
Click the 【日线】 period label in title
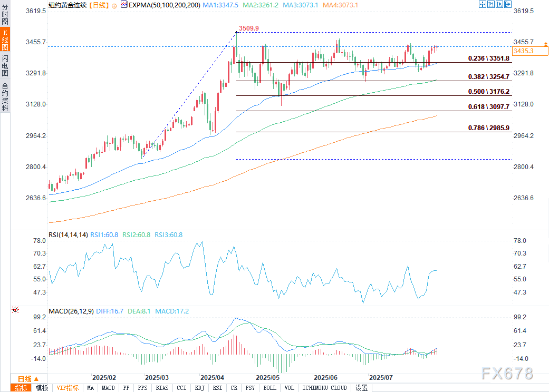tap(98, 4)
